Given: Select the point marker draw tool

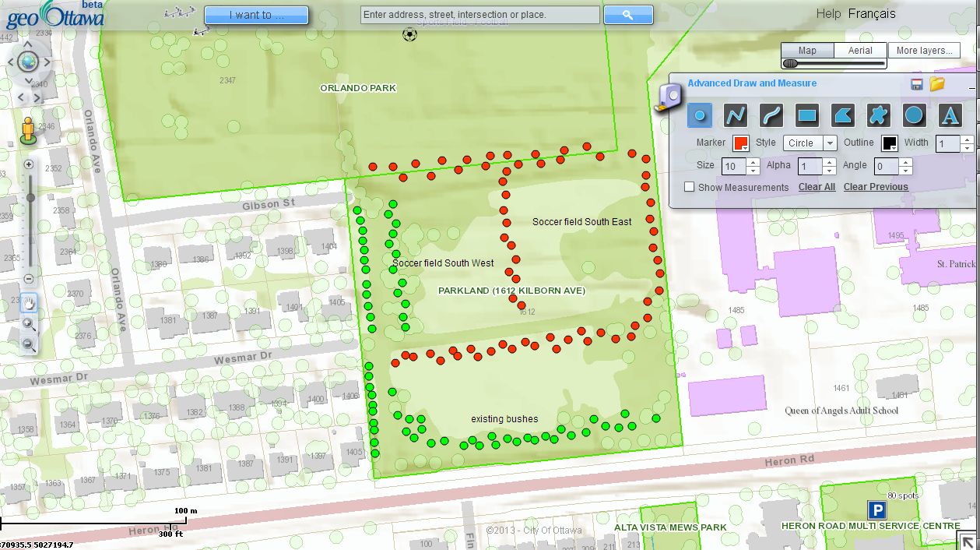Looking at the screenshot, I should pos(700,116).
